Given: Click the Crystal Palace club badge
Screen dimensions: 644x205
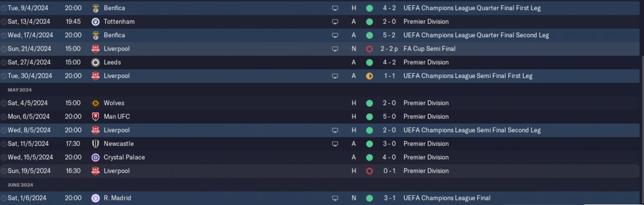Looking at the screenshot, I should (x=96, y=157).
